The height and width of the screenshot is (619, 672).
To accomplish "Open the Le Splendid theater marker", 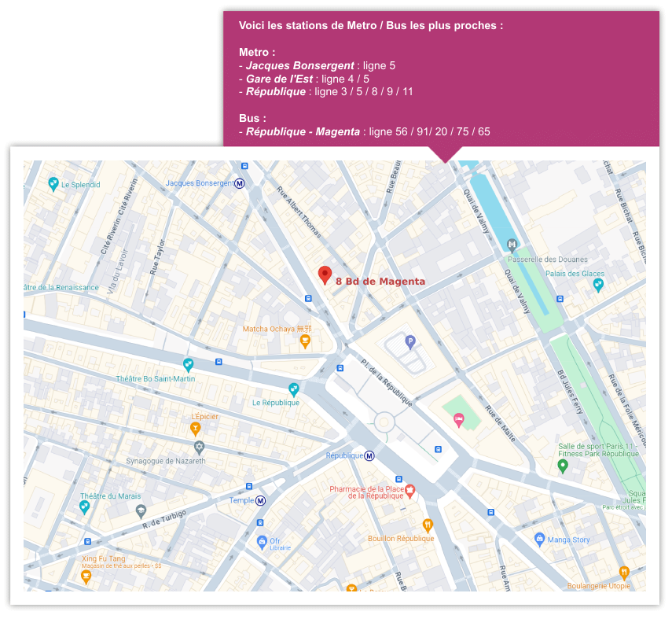I will tap(53, 184).
